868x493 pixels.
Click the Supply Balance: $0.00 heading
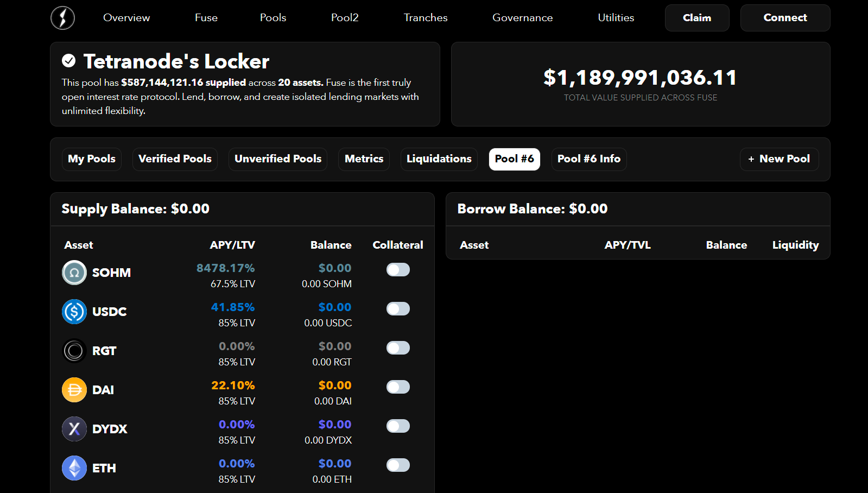pos(136,209)
